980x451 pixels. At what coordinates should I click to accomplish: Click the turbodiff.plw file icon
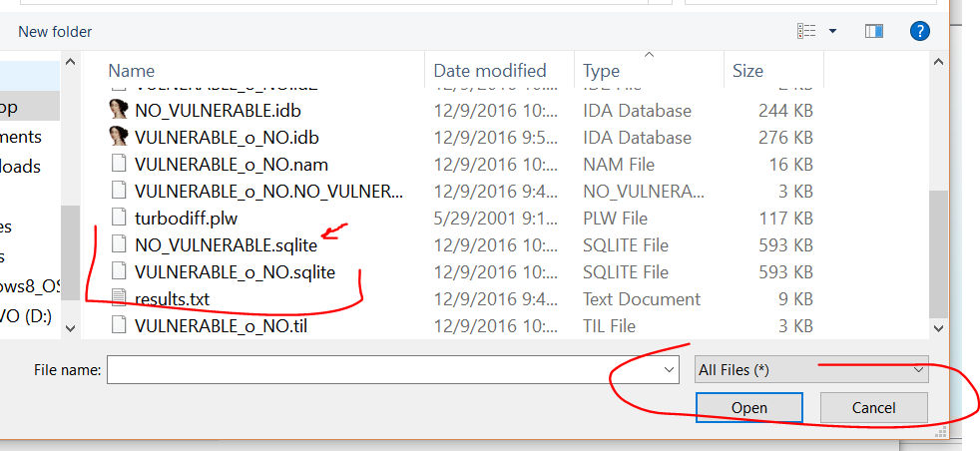[120, 219]
